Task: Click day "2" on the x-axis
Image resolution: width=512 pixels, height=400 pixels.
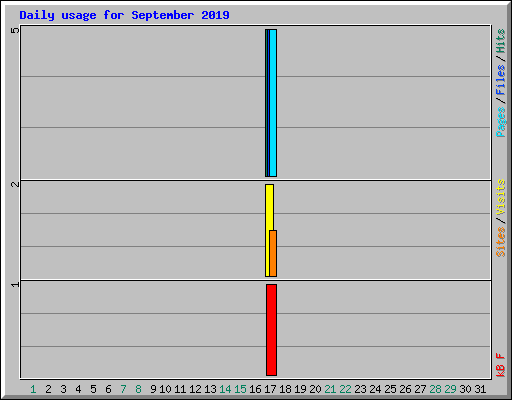Action: [x=48, y=389]
